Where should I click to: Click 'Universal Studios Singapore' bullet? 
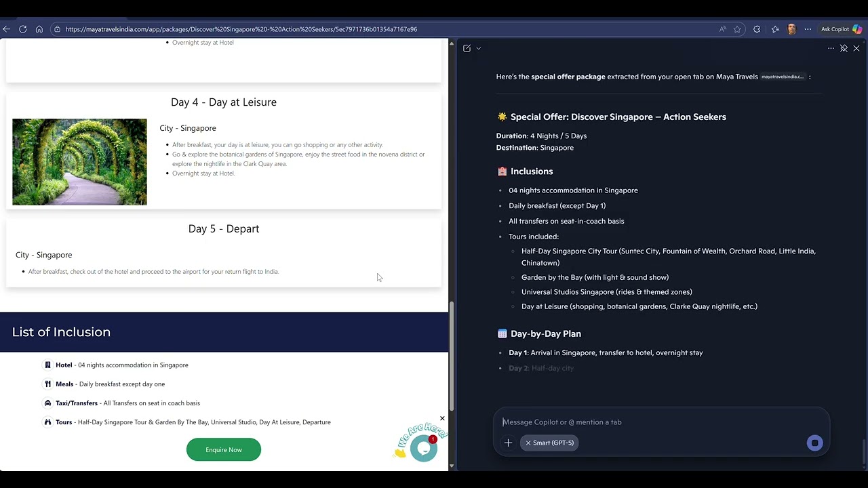[x=606, y=291]
